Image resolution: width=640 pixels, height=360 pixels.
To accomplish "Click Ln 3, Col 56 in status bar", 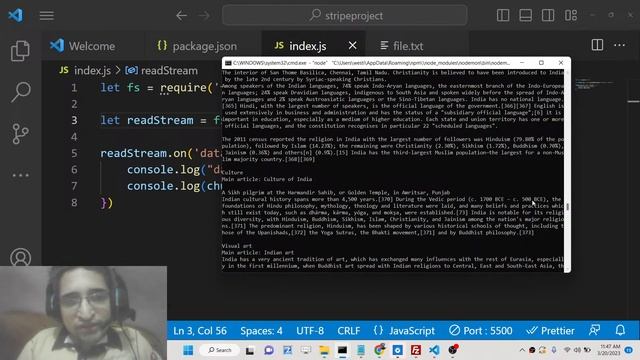I will pos(200,330).
